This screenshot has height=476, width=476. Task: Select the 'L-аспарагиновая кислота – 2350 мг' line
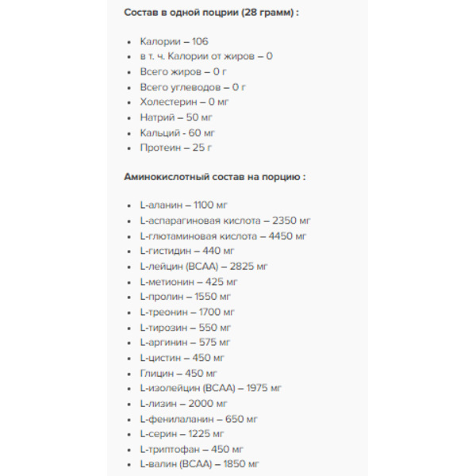point(225,221)
